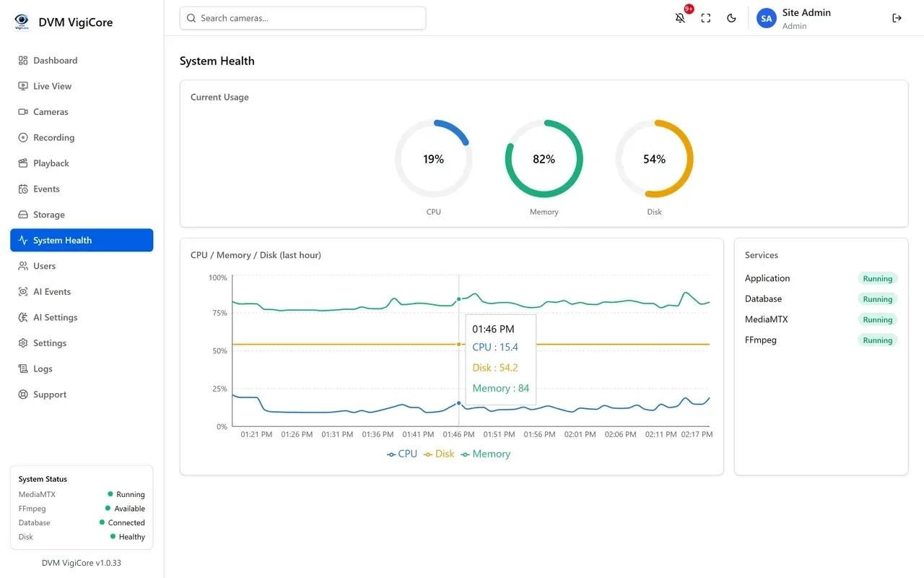
Task: Click the AI Events scan icon
Action: click(x=23, y=292)
